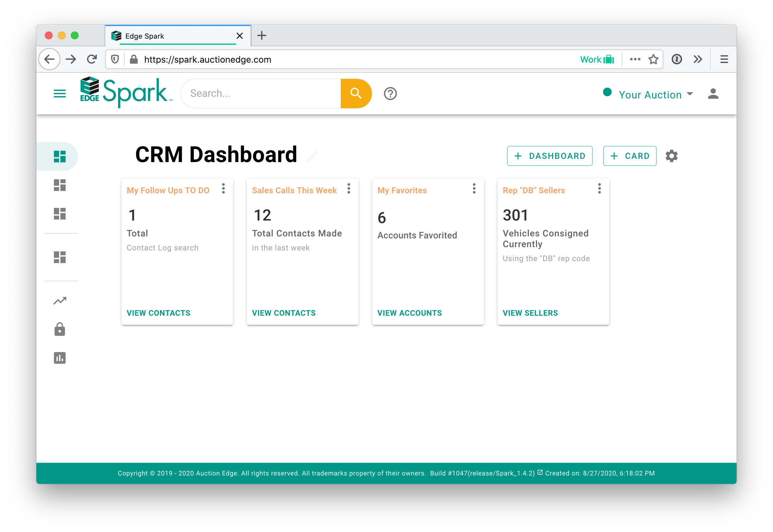Open the Firefox application menu
The height and width of the screenshot is (532, 773).
(724, 59)
